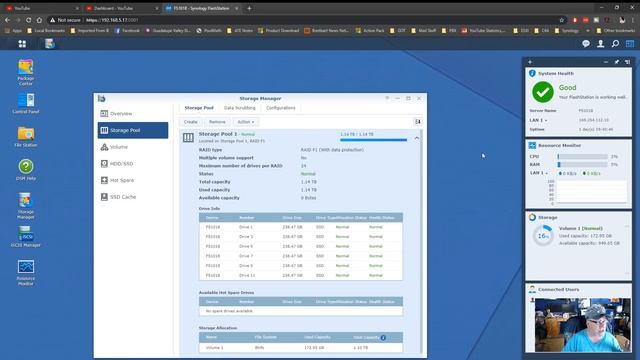Select Drive 11 row in Drive Info
640x360 pixels.
click(301, 276)
